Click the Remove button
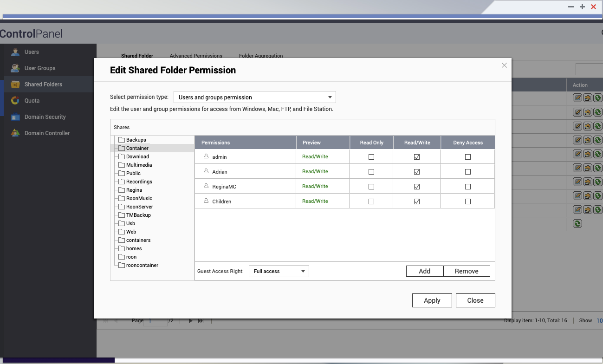Viewport: 603px width, 364px height. [x=467, y=271]
